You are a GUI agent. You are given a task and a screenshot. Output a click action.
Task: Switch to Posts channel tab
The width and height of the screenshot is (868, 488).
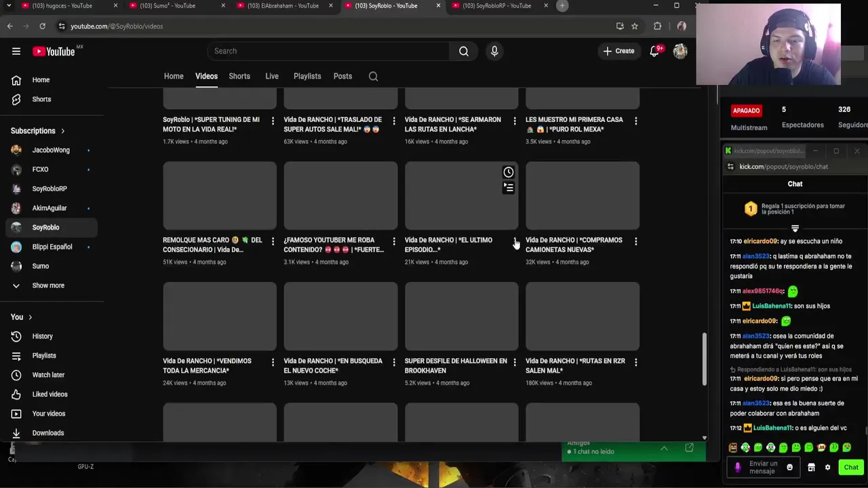342,76
